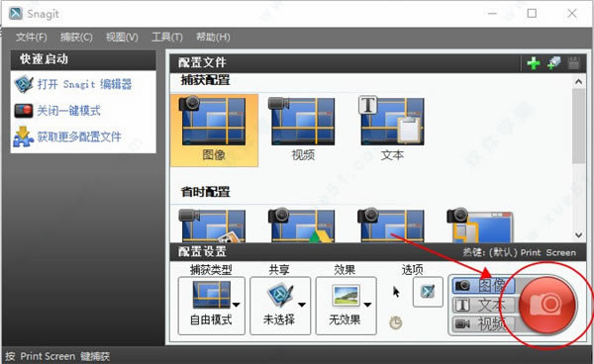Open the 帮助(H) menu
The height and width of the screenshot is (364, 594).
tap(213, 37)
